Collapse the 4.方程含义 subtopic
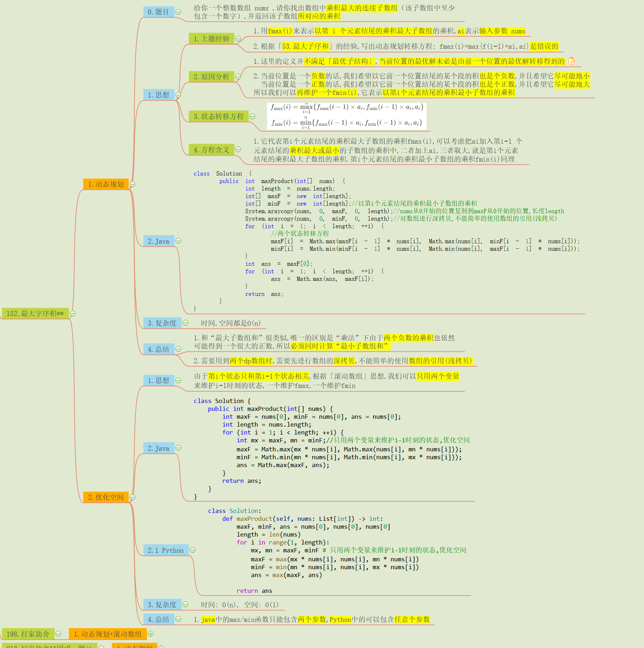Screen dimensions: 644x648 coord(238,149)
